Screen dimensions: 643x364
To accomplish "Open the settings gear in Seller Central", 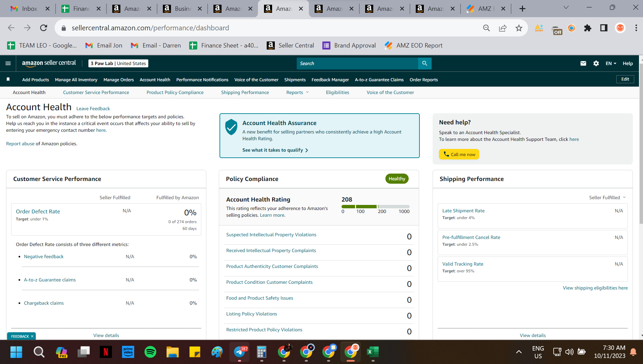I will (596, 63).
